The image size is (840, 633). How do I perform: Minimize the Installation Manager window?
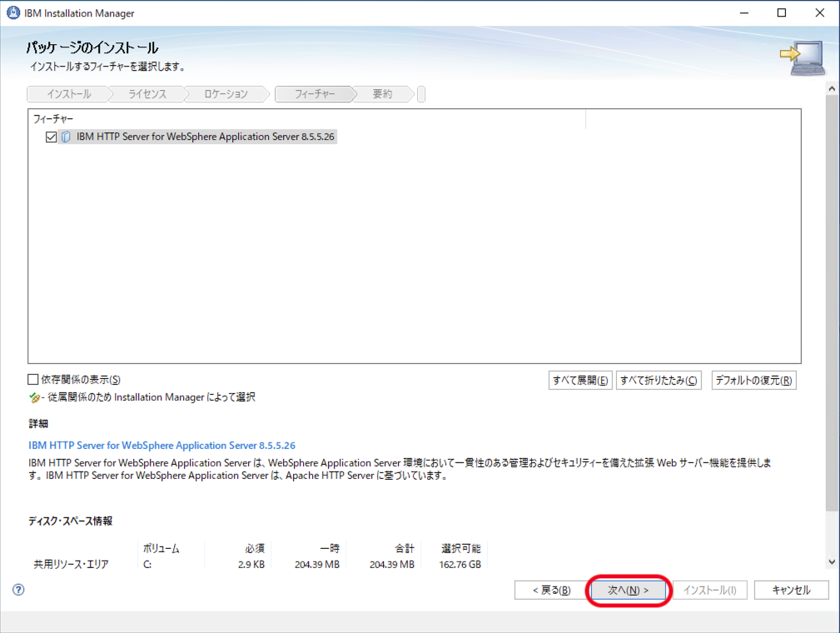(744, 12)
